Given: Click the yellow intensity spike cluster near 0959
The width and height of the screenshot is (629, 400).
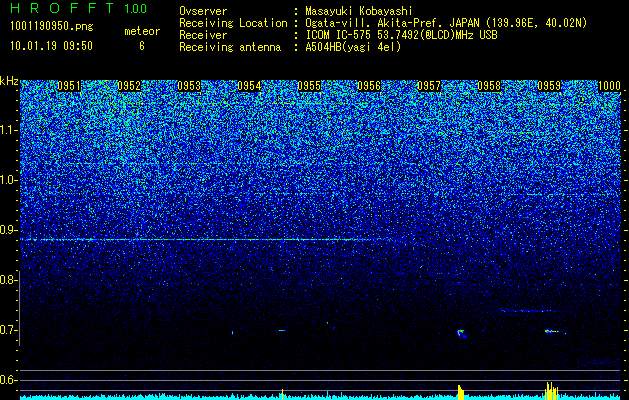Looking at the screenshot, I should (x=552, y=391).
